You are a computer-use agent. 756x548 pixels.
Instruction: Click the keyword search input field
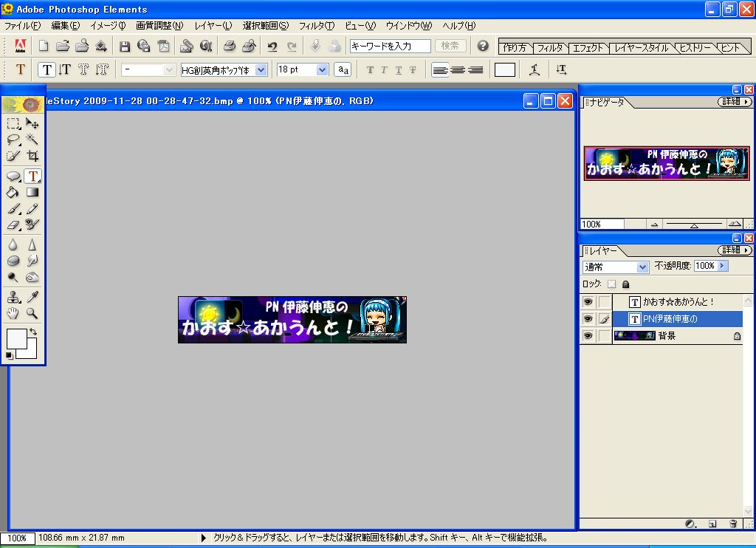pyautogui.click(x=390, y=46)
